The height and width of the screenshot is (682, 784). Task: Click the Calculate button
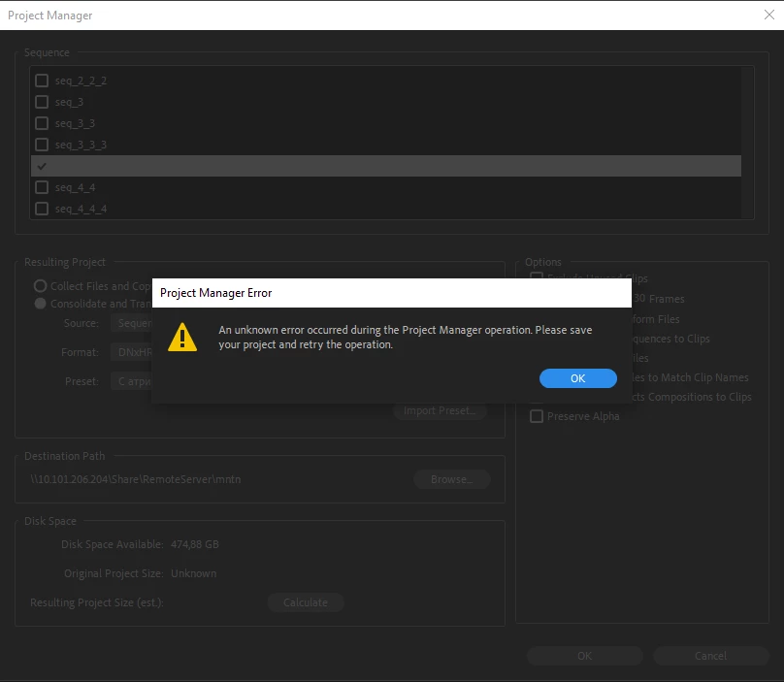tap(306, 602)
